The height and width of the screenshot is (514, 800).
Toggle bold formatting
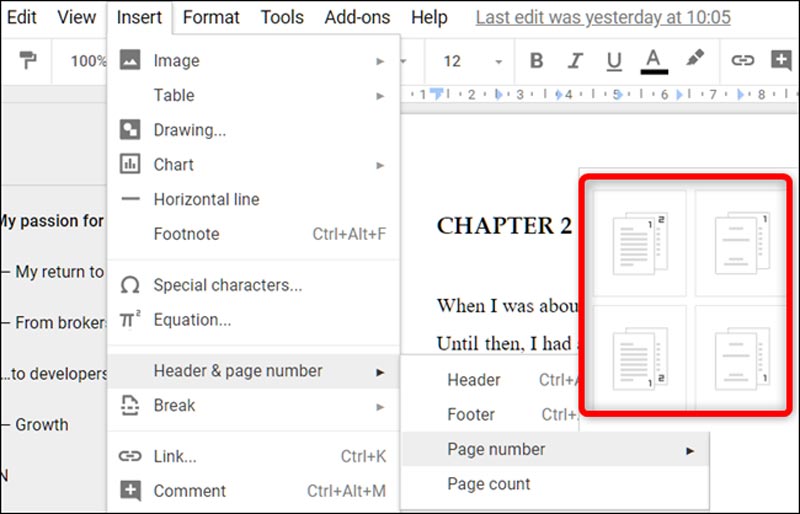click(536, 61)
